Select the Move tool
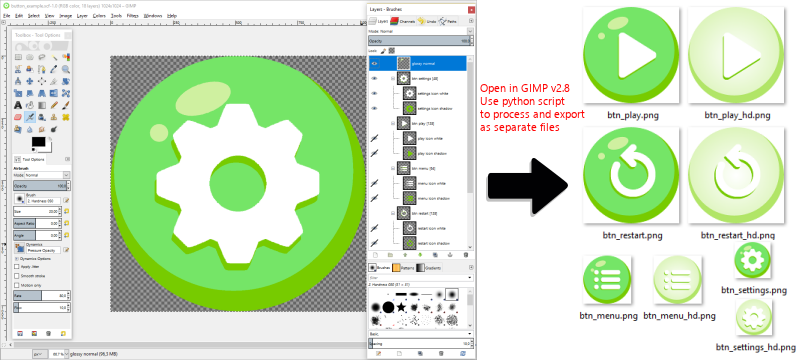This screenshot has width=800, height=360. coord(30,81)
